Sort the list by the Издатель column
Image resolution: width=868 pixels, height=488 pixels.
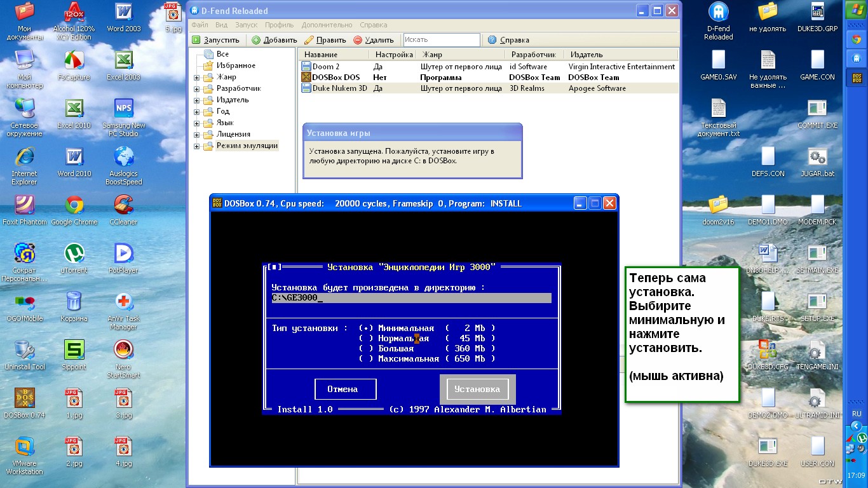click(x=621, y=55)
